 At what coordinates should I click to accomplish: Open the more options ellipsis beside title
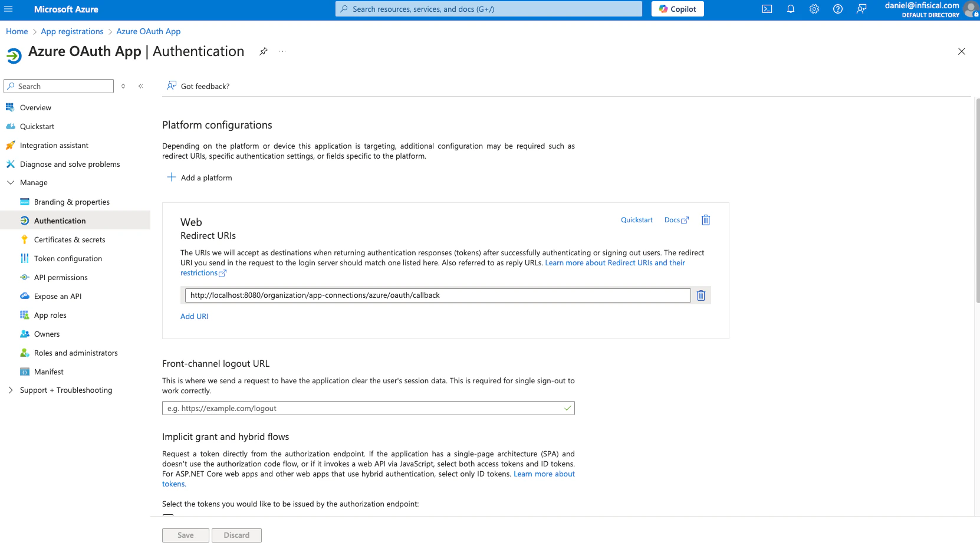pyautogui.click(x=282, y=51)
